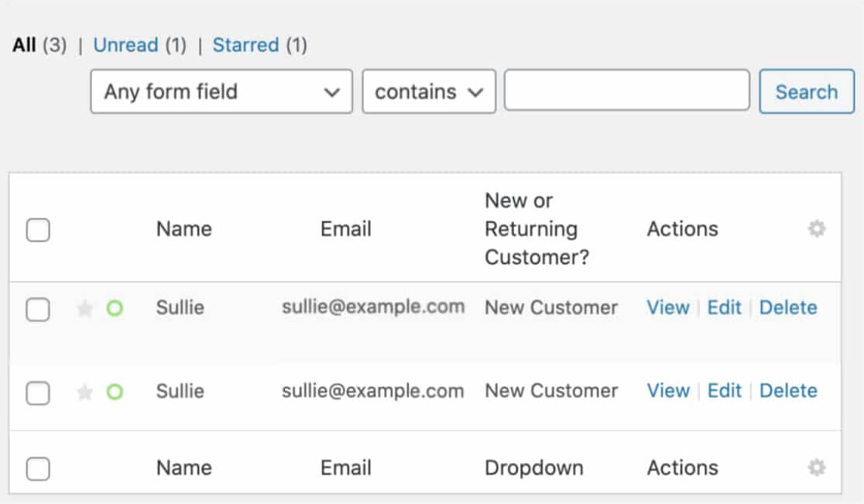This screenshot has width=864, height=504.
Task: Select the All entries filter
Action: click(24, 45)
